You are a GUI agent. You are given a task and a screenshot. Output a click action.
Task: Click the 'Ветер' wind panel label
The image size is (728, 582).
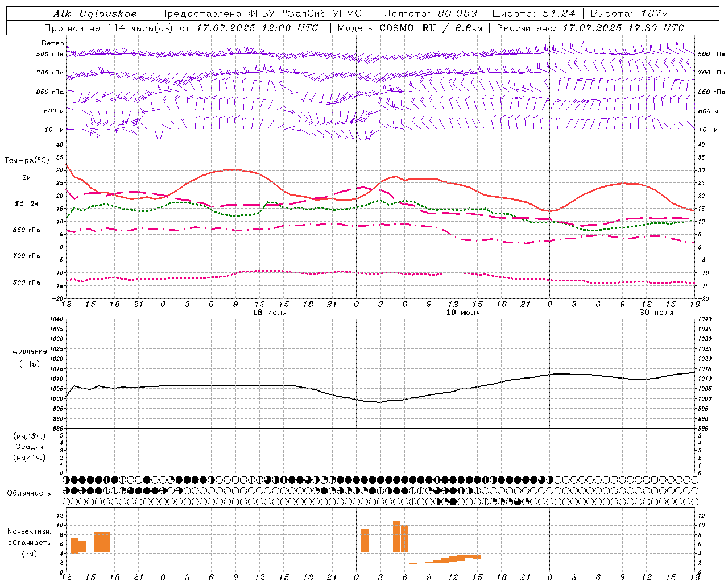(52, 43)
